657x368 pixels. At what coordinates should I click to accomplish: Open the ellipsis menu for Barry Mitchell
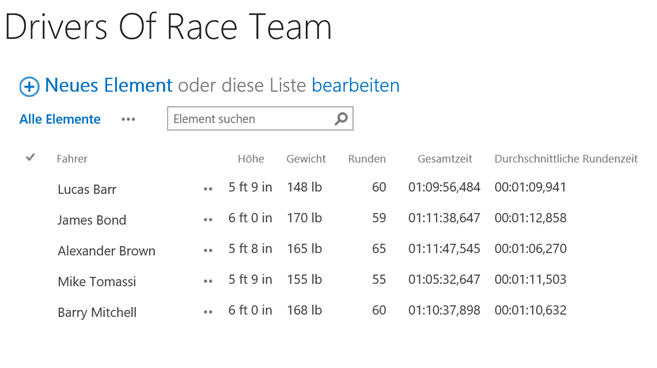coord(208,312)
